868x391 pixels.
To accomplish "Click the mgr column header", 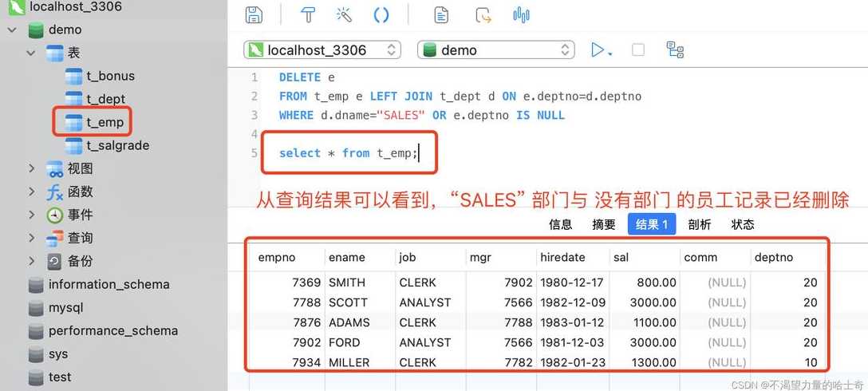I will [502, 257].
